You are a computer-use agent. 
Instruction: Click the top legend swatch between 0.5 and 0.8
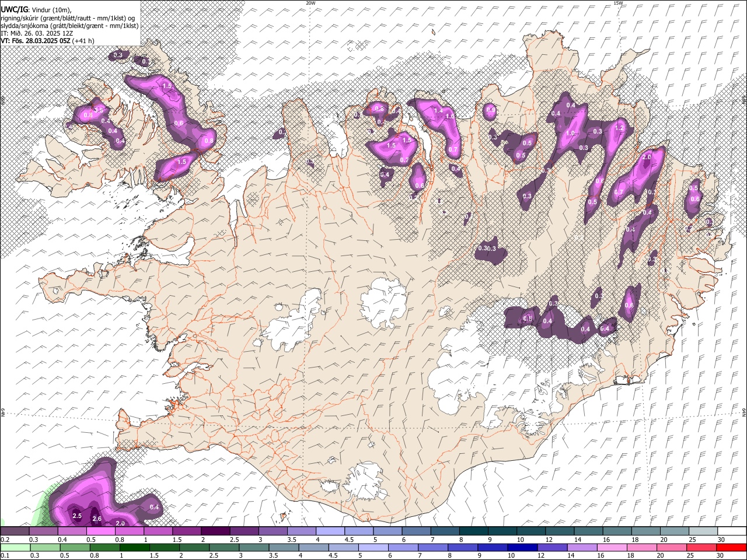pos(101,531)
